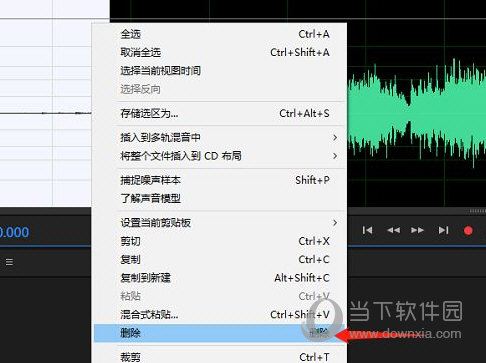Screen dimensions: 486x363
Task: Select 选择当前视图时间 menu entry
Action: [x=220, y=71]
